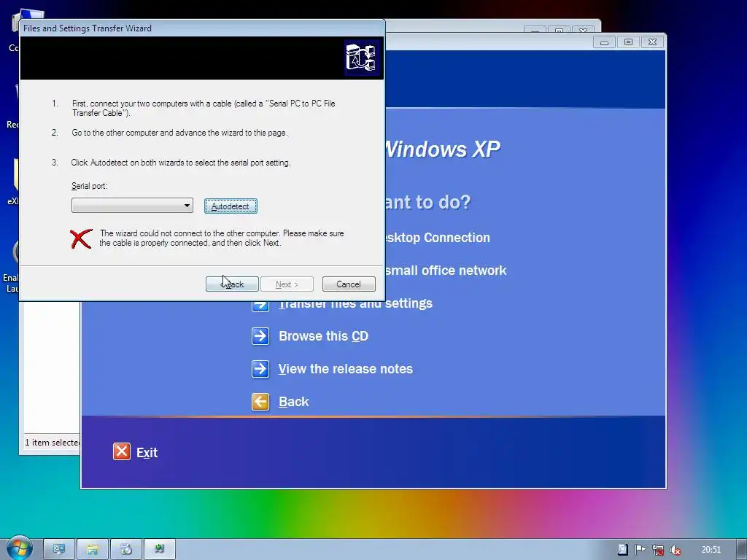
Task: Go Back in the transfer wizard
Action: click(232, 284)
